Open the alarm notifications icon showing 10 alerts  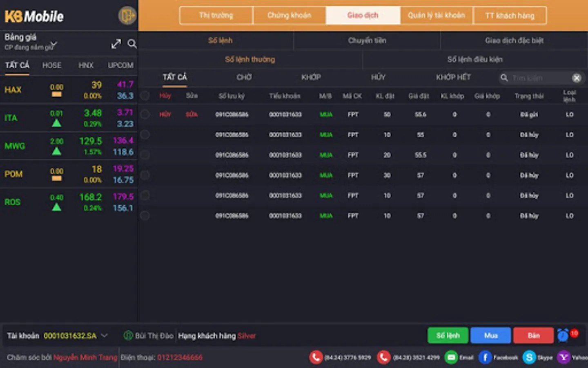click(563, 334)
